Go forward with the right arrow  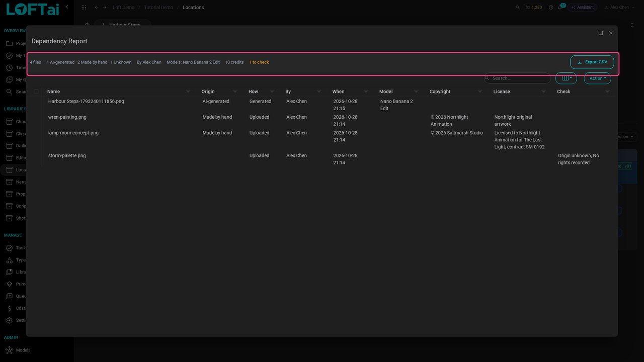tap(105, 8)
